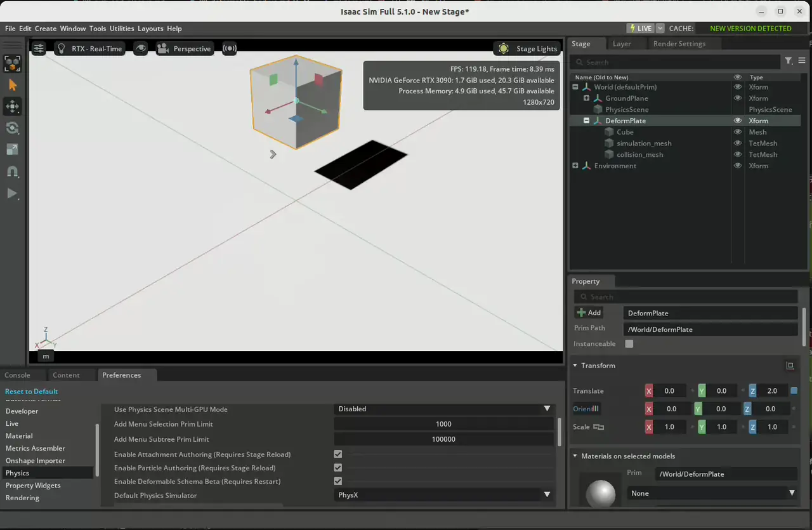Select the Move tool in the left toolbar
Viewport: 812px width, 530px height.
(x=13, y=106)
